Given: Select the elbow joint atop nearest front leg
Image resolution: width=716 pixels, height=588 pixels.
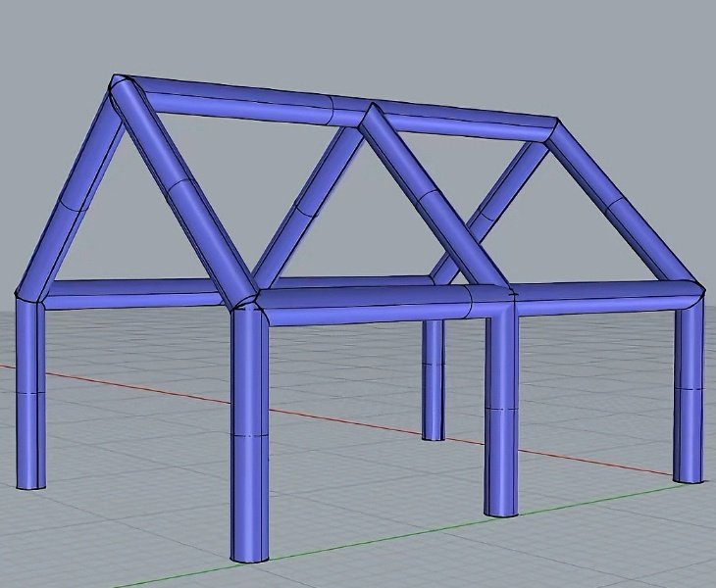Looking at the screenshot, I should click(247, 306).
